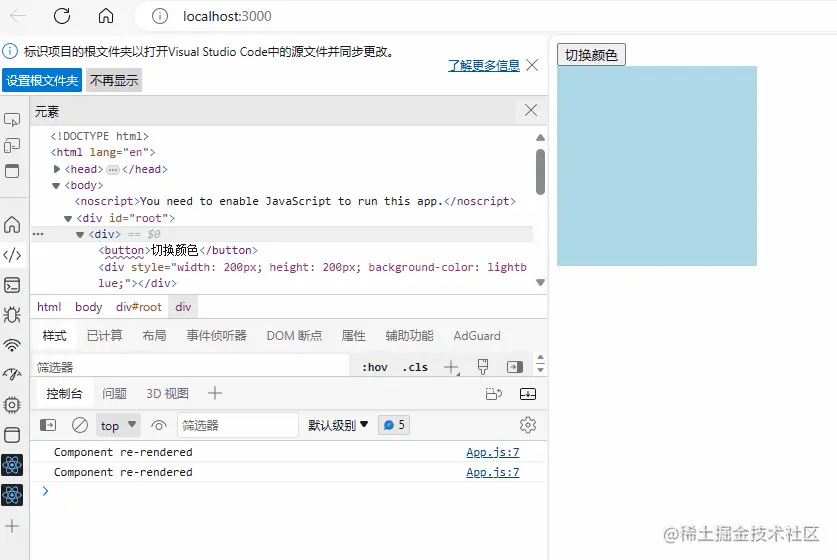Image resolution: width=837 pixels, height=560 pixels.
Task: Switch to the 属性 tab
Action: click(x=353, y=336)
